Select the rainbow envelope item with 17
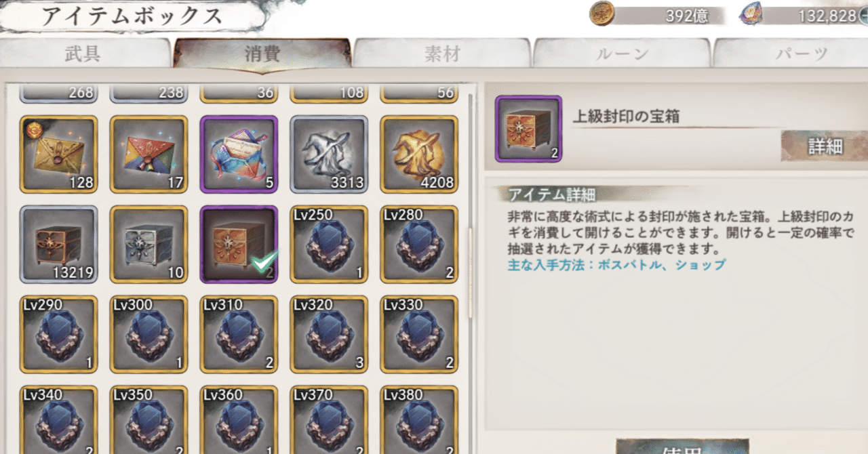The width and height of the screenshot is (868, 454). click(x=149, y=154)
